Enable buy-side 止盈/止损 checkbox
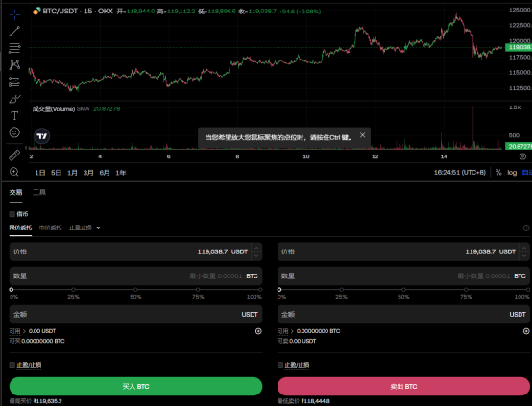Viewport: 532px width, 406px height. tap(12, 365)
